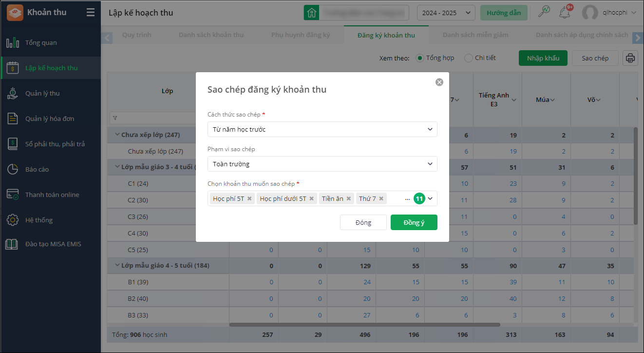644x353 pixels.
Task: Open Thanh toán online section
Action: tap(52, 195)
